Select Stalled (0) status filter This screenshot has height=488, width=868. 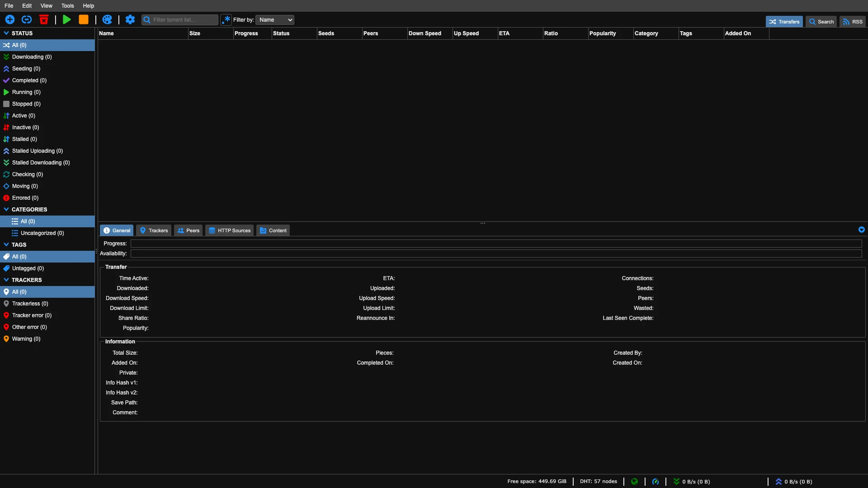coord(47,139)
